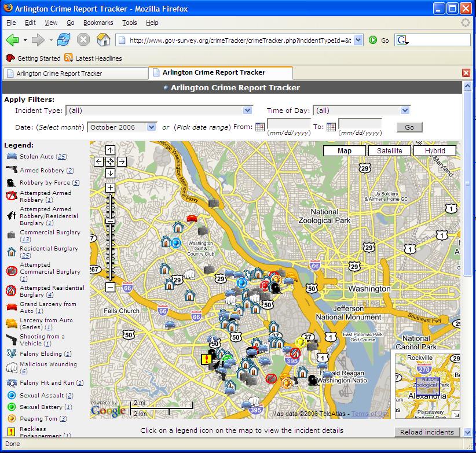Click the Residential Burglary house legend icon
The width and height of the screenshot is (476, 453).
[12, 251]
